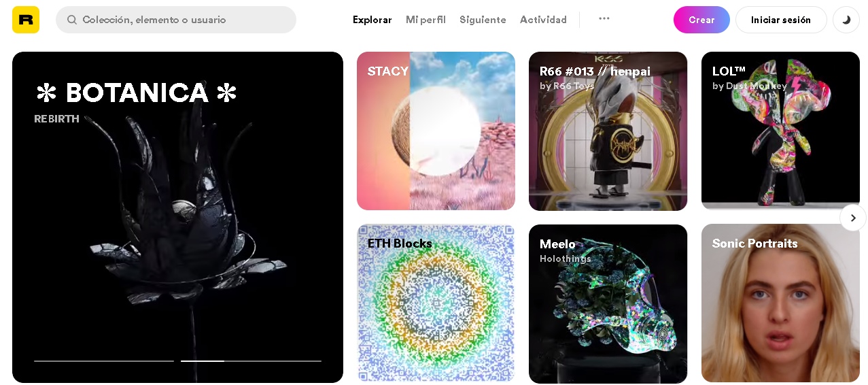Image resolution: width=868 pixels, height=385 pixels.
Task: Go to next carousel slide with the right chevron
Action: pyautogui.click(x=853, y=218)
